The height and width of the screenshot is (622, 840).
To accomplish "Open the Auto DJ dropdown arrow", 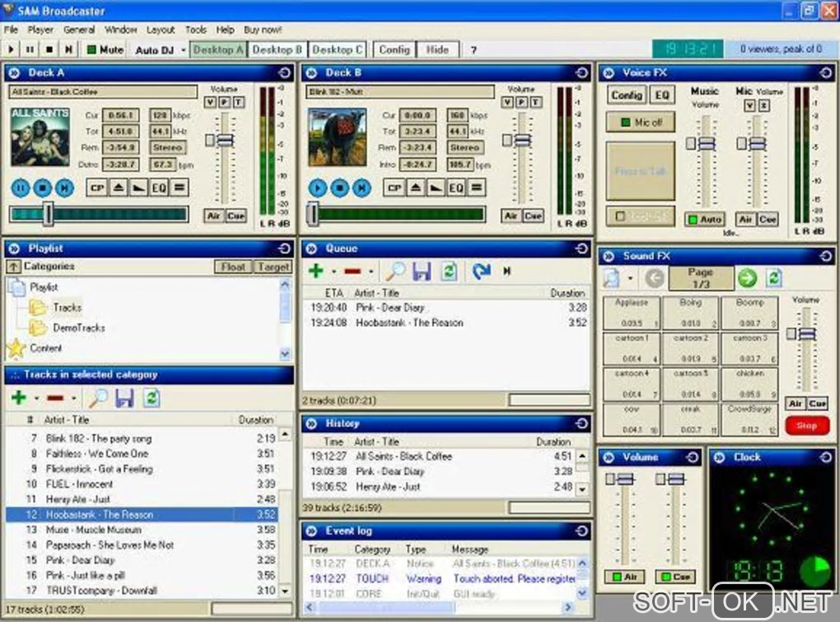I will (183, 49).
